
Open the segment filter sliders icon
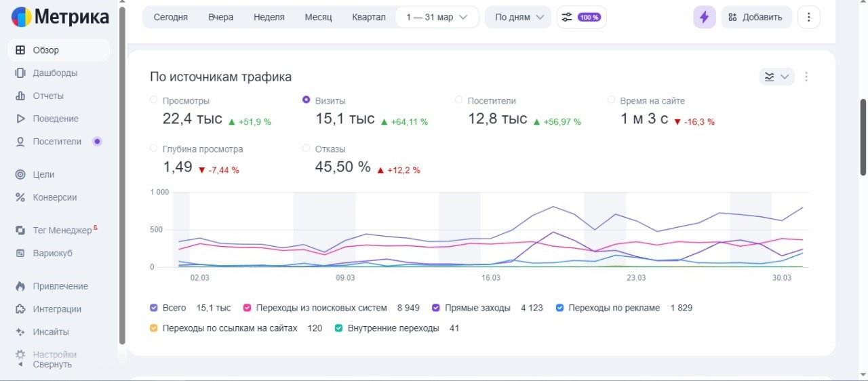click(567, 17)
